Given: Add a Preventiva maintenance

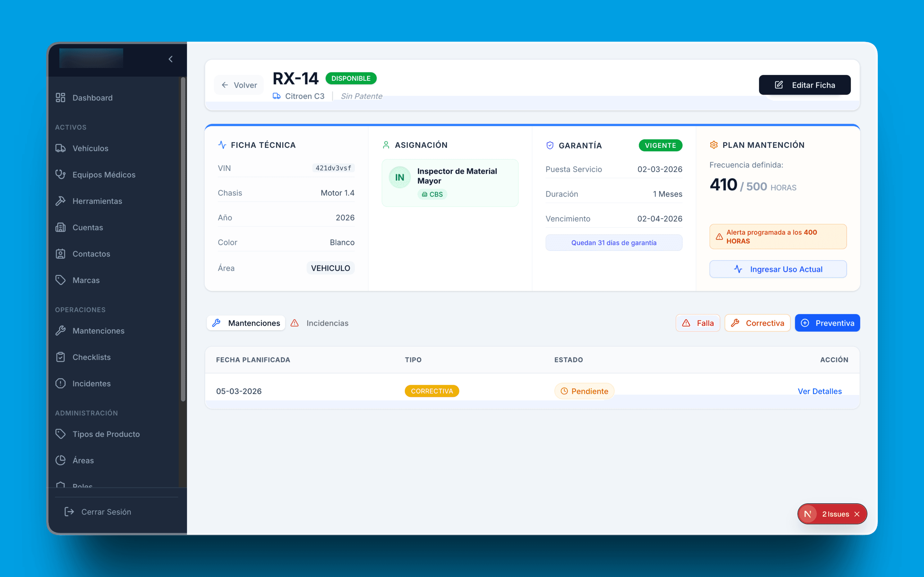Looking at the screenshot, I should coord(827,323).
